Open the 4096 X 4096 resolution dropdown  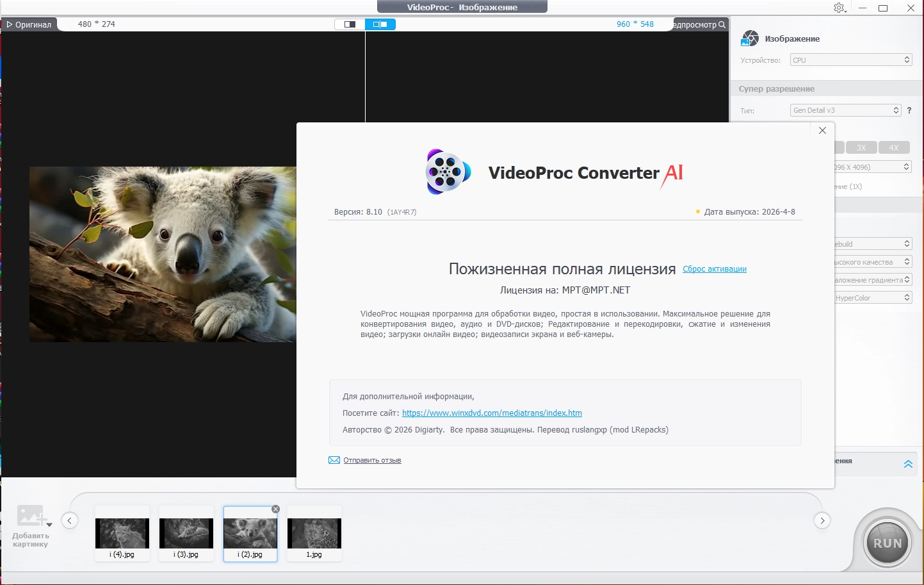873,167
